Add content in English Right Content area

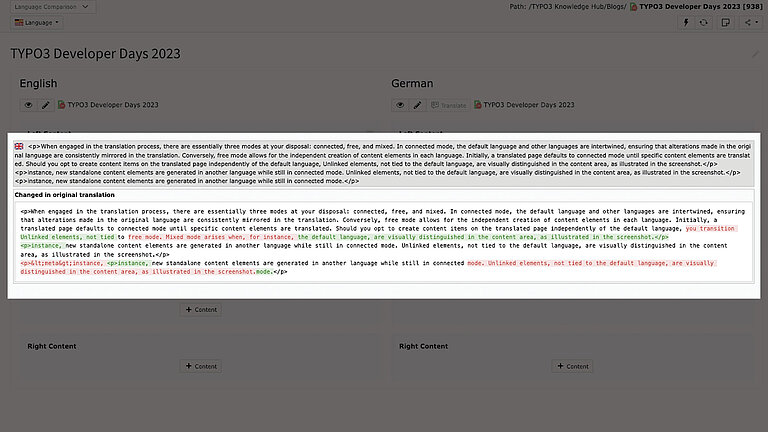tap(200, 366)
